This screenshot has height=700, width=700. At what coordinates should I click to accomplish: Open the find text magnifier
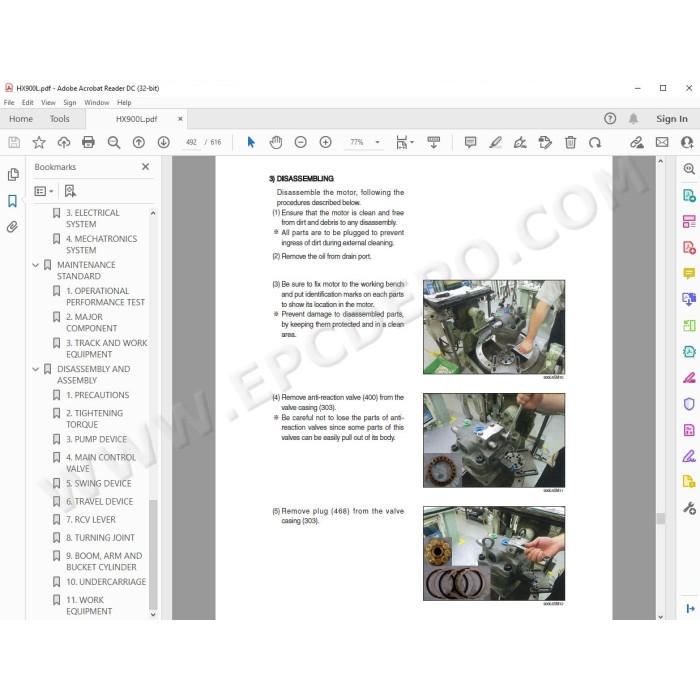[114, 142]
